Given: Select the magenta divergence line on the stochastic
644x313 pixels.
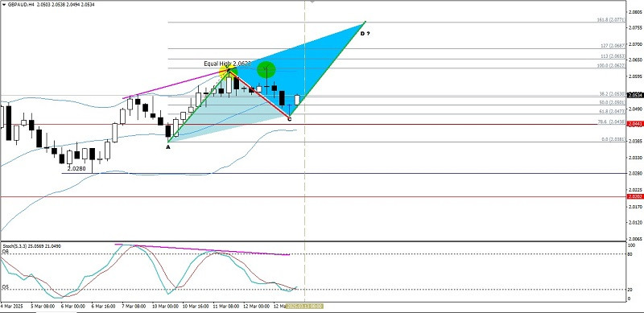Looking at the screenshot, I should tap(202, 249).
